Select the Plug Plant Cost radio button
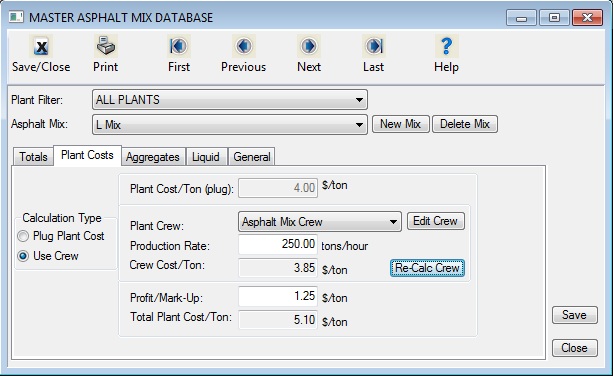The image size is (613, 376). pos(23,236)
